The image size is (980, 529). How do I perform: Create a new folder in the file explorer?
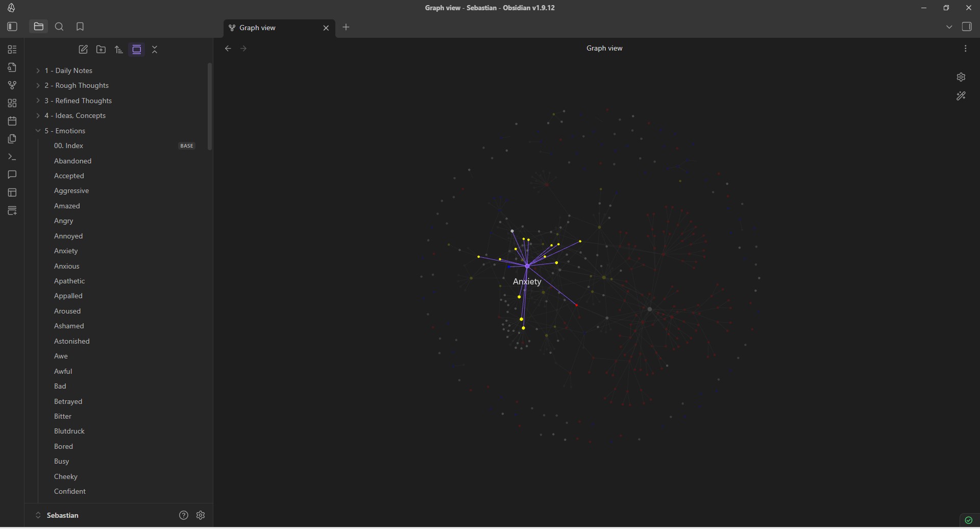(x=101, y=49)
